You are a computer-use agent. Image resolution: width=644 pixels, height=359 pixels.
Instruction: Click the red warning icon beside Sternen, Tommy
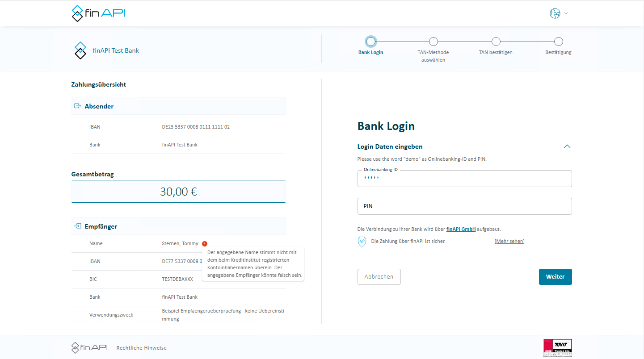pyautogui.click(x=205, y=244)
